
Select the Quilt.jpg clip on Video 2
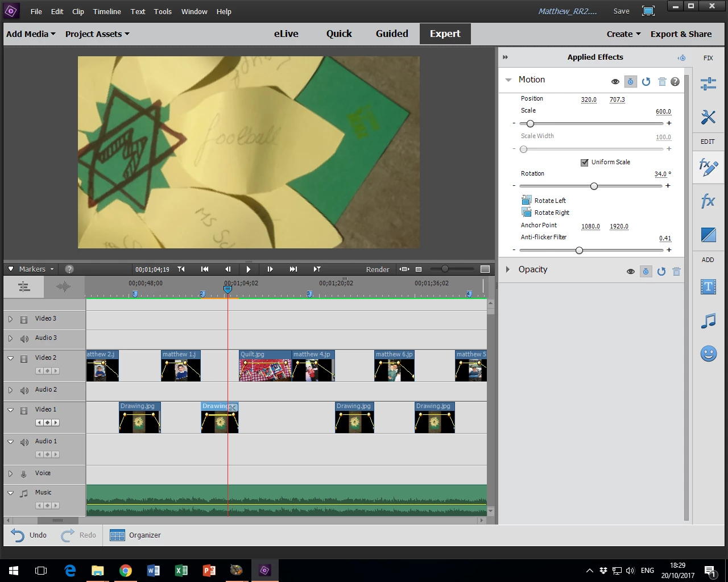(265, 365)
